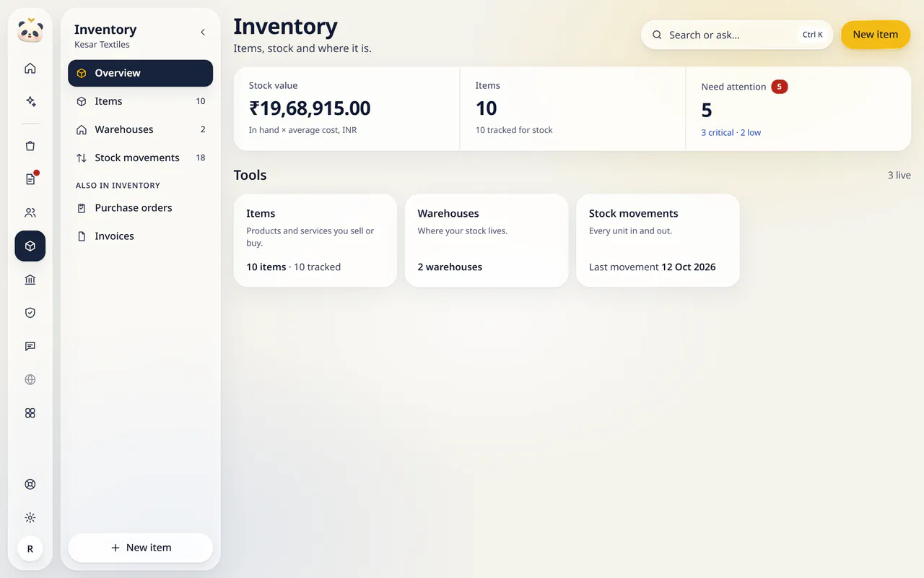Click the 'Items, stock and where it is.' subtitle
This screenshot has height=578, width=924.
tap(302, 49)
